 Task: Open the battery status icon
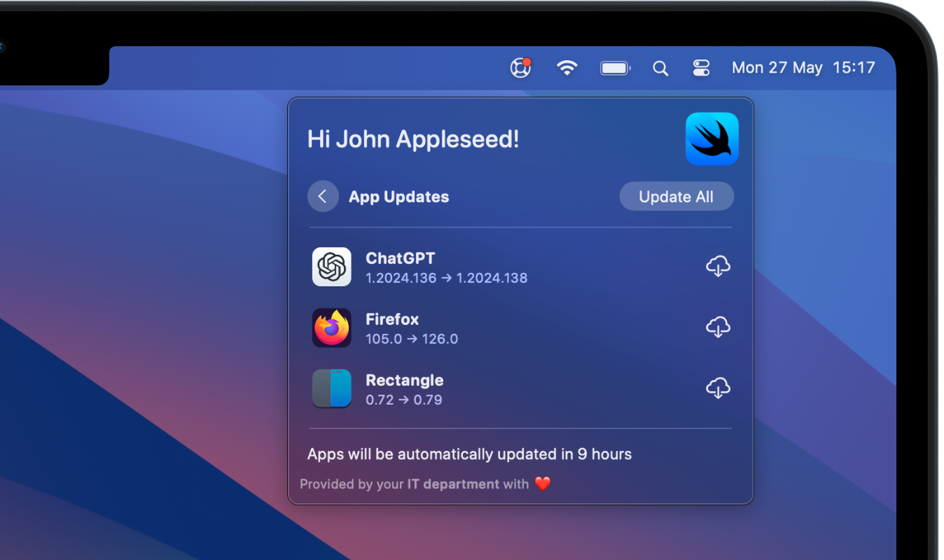(x=615, y=68)
